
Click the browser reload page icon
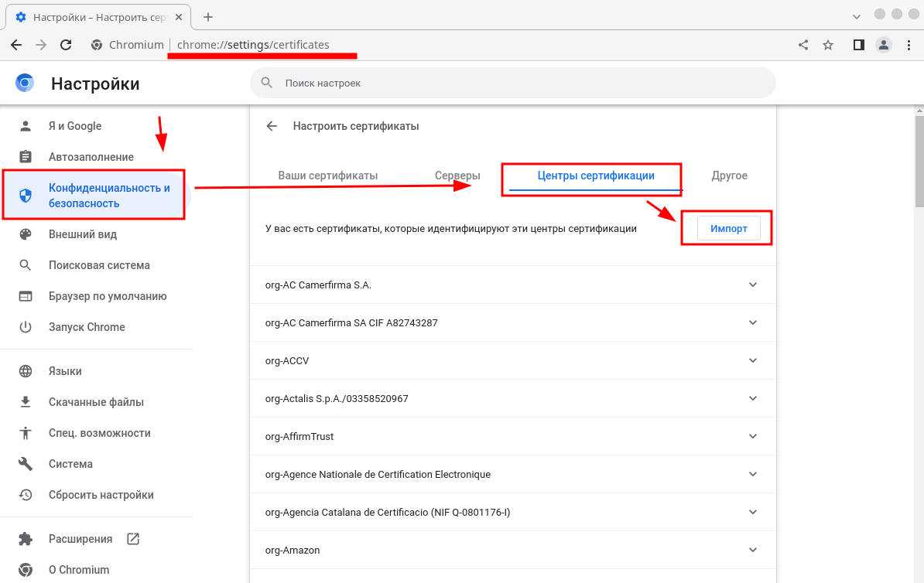[x=66, y=45]
